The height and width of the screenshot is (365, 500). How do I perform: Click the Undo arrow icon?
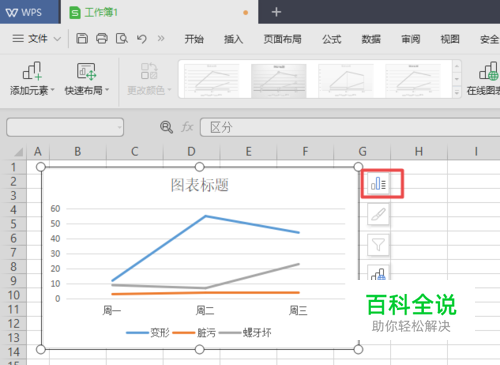[x=142, y=39]
